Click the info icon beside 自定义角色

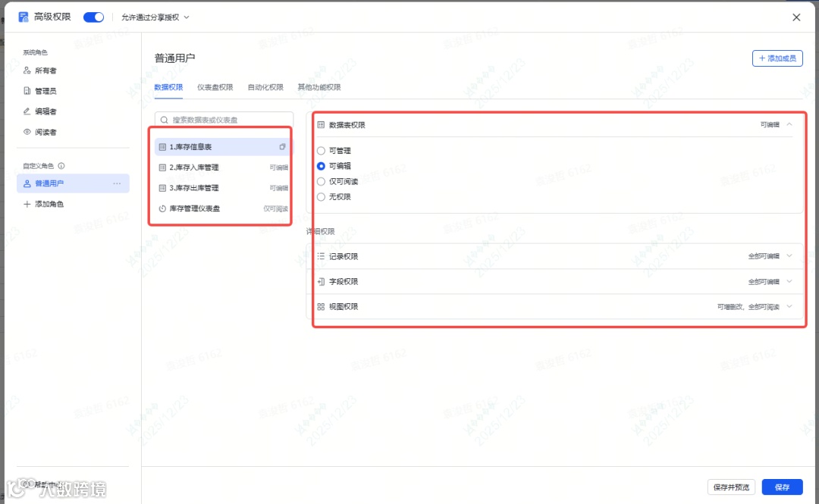coord(61,166)
